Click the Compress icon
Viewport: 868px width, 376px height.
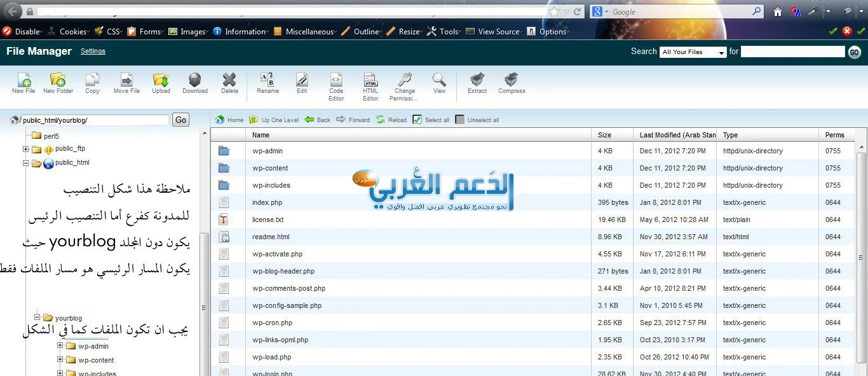(512, 81)
